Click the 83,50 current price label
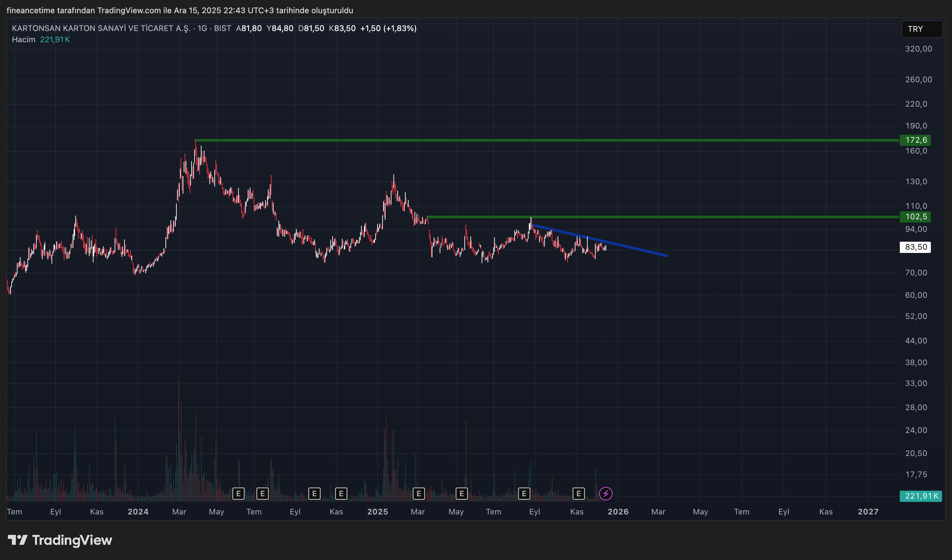952x560 pixels. [916, 247]
